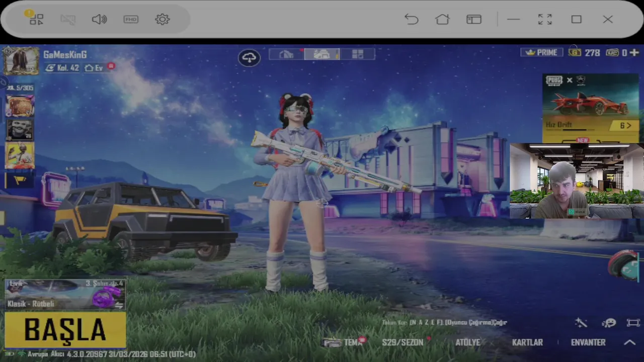Open the 5/305 friends list counter
Viewport: 644px width, 362px height.
click(x=21, y=88)
